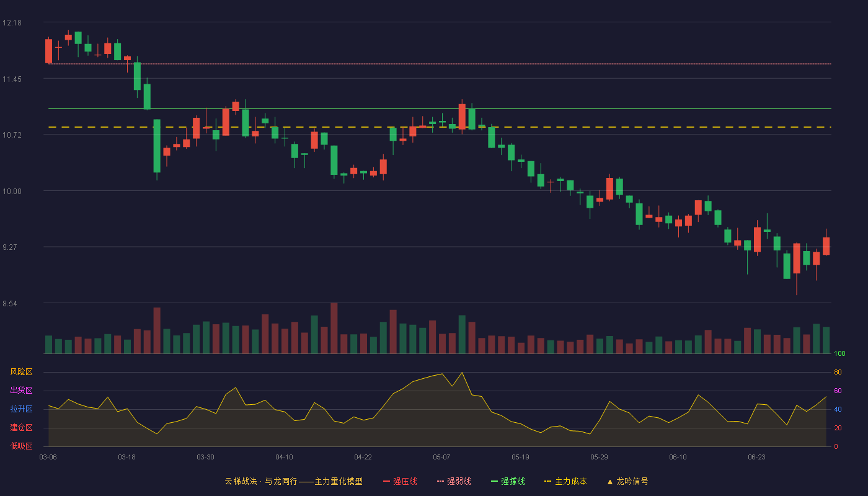868x496 pixels.
Task: Click the green 100 indicator axis value
Action: click(839, 353)
